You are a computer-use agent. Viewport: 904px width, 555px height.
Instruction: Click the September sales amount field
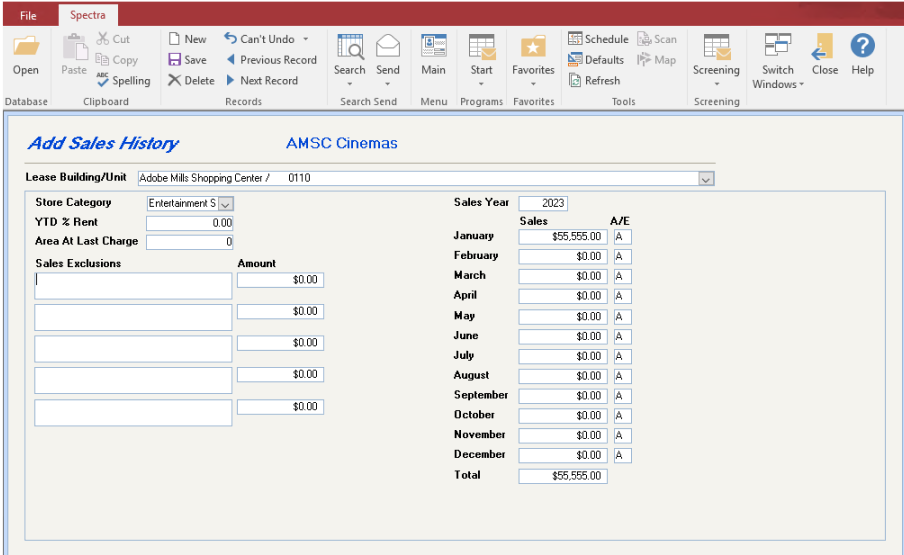click(x=563, y=396)
